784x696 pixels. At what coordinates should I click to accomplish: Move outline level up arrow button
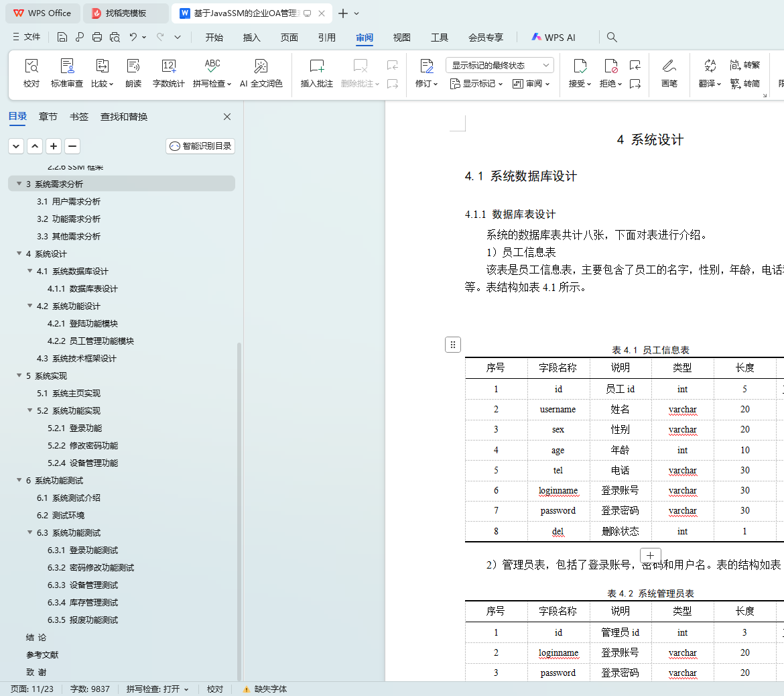34,146
